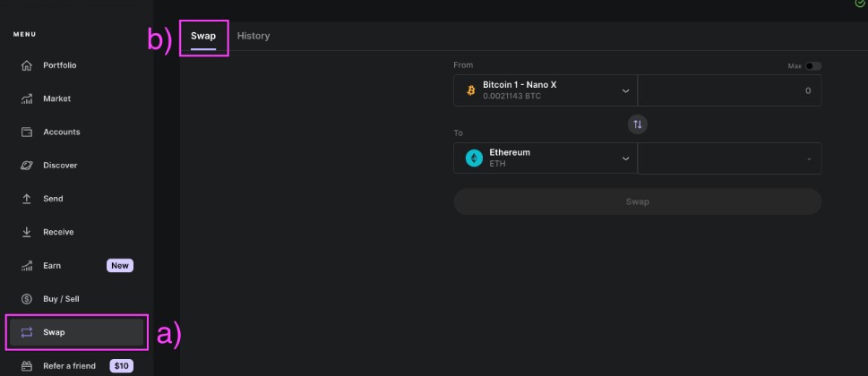Click the Receive download arrow icon
The height and width of the screenshot is (376, 868).
click(x=27, y=233)
